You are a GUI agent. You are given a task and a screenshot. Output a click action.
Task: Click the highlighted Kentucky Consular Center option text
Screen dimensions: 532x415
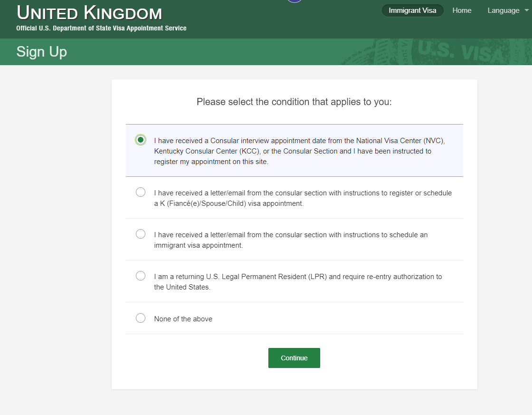pyautogui.click(x=299, y=151)
